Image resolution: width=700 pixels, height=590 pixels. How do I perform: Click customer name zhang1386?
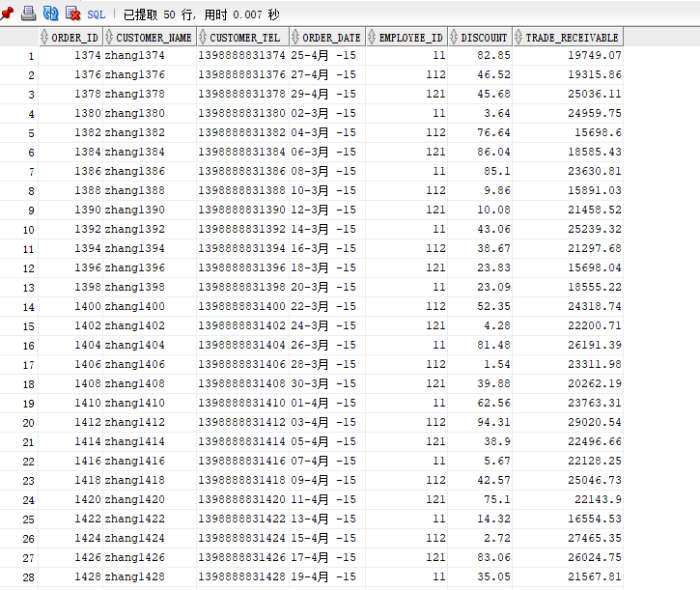point(150,171)
